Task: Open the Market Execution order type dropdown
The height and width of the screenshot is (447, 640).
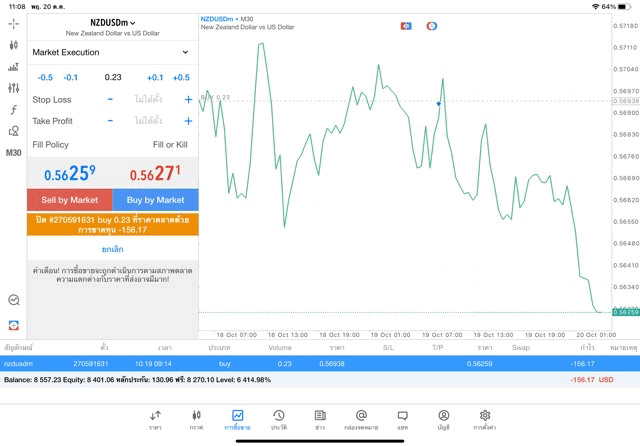Action: [x=113, y=52]
